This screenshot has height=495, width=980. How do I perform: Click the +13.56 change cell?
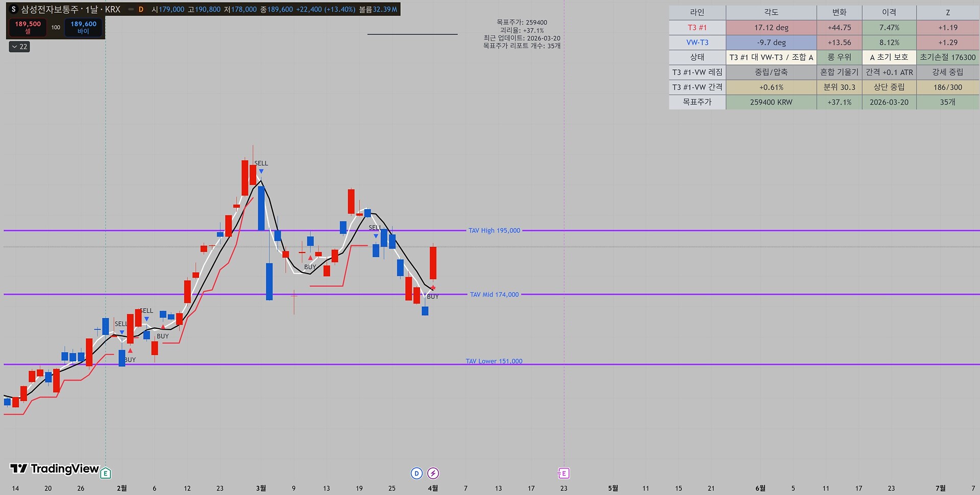click(x=840, y=42)
